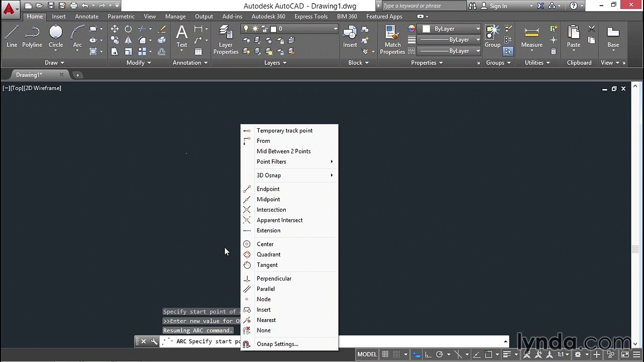This screenshot has width=644, height=362.
Task: Insert a Table from Annotation panel
Action: pos(198,51)
